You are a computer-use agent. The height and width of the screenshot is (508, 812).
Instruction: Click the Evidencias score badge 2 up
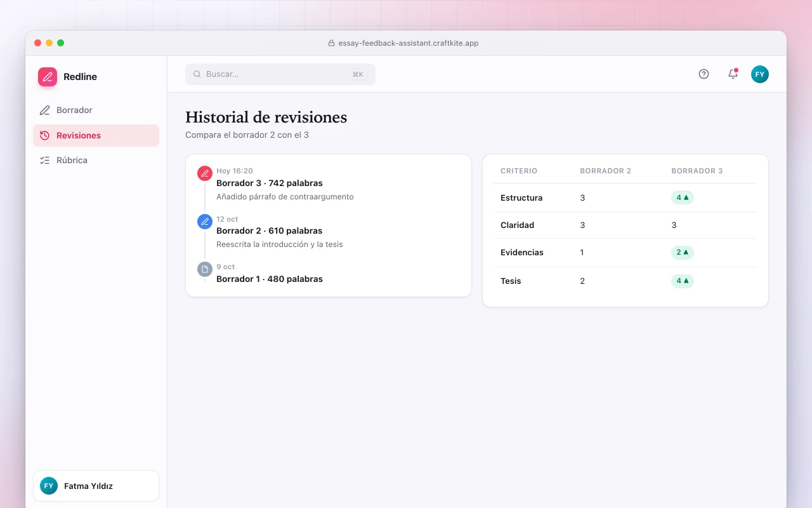(683, 252)
